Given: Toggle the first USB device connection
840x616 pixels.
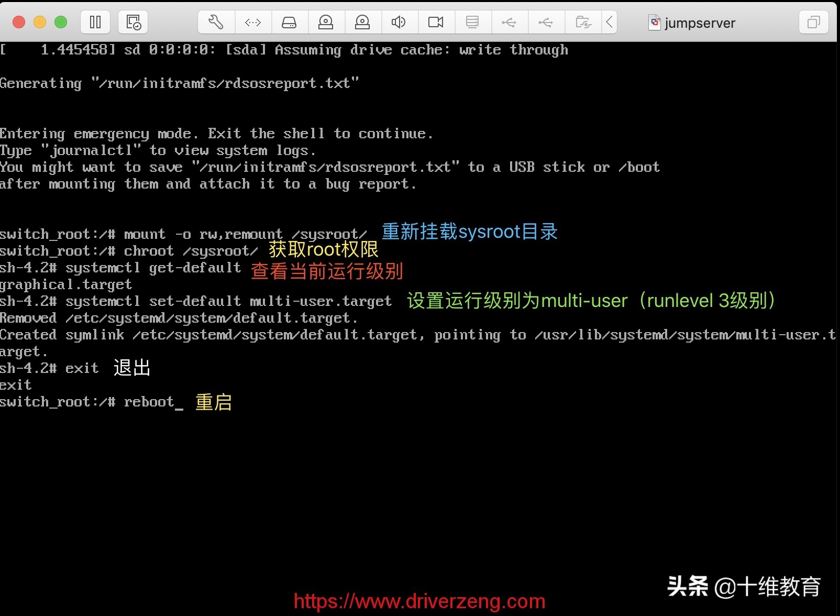Looking at the screenshot, I should coord(510,22).
